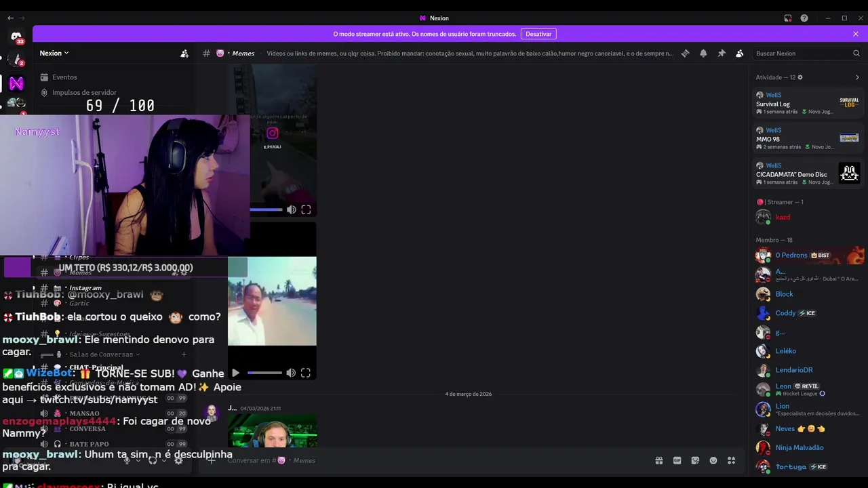The height and width of the screenshot is (488, 868).
Task: Open microphone options dropdown arrow
Action: (x=138, y=460)
